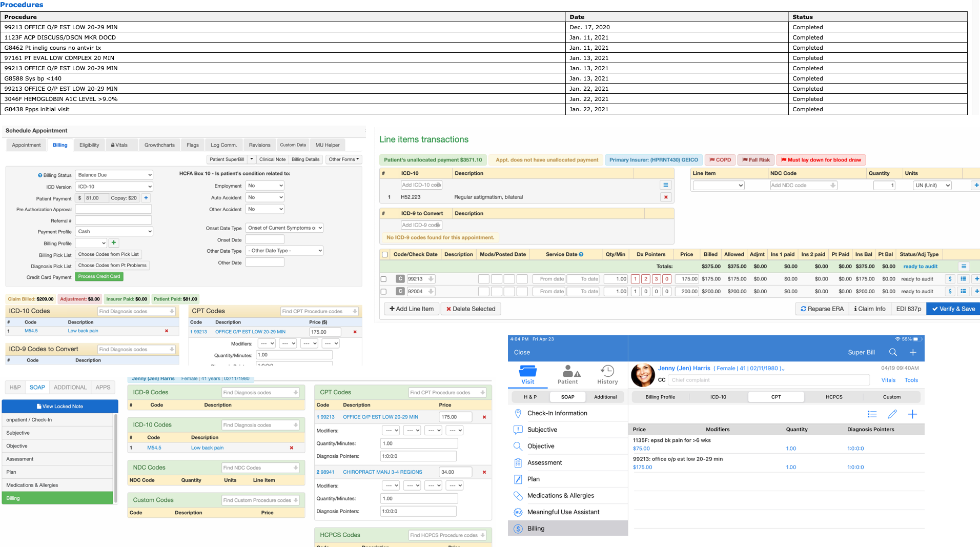Switch to the Eligibility tab
The image size is (980, 547).
coord(89,145)
